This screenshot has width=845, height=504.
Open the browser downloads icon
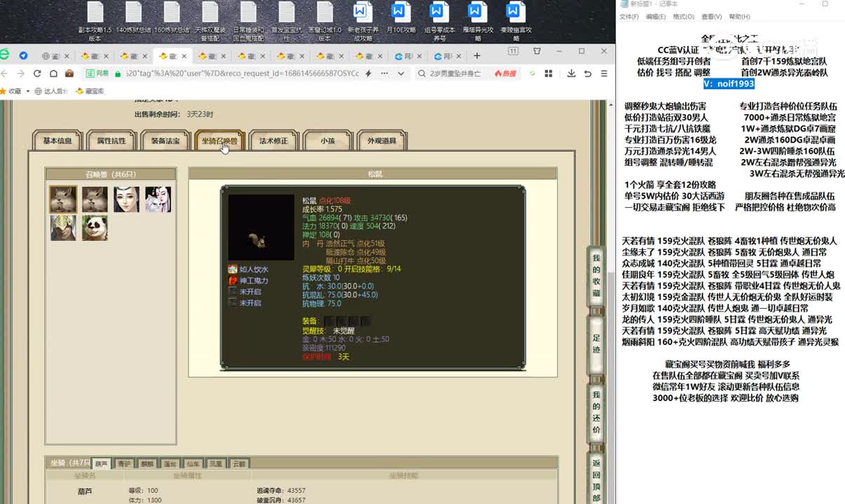[x=571, y=73]
